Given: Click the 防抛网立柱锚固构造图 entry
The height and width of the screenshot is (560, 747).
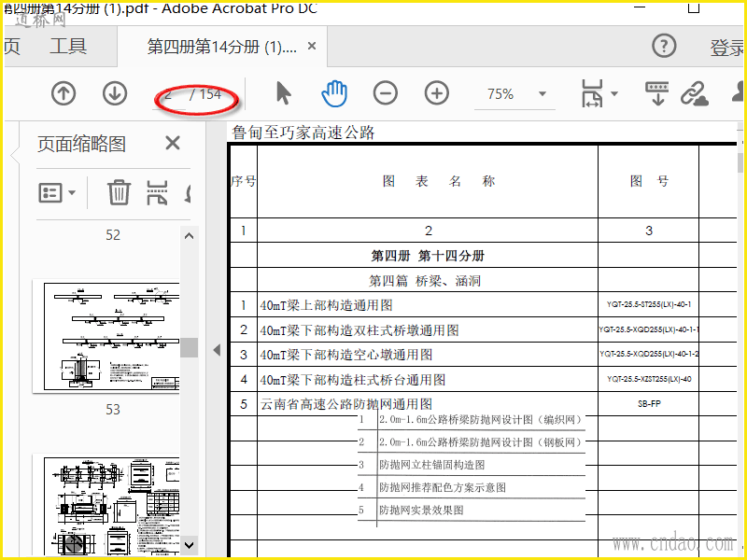Looking at the screenshot, I should 431,465.
